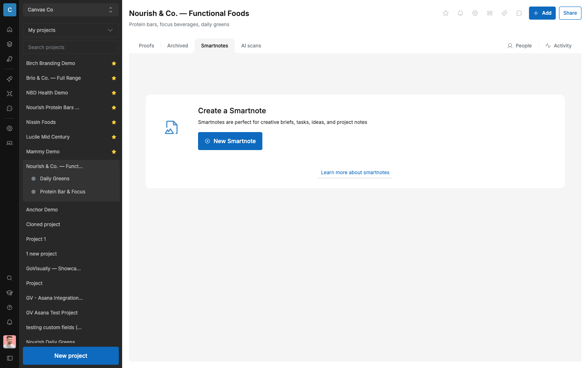Click the AI sparkle icon in left rail
This screenshot has height=368, width=588.
pos(9,79)
